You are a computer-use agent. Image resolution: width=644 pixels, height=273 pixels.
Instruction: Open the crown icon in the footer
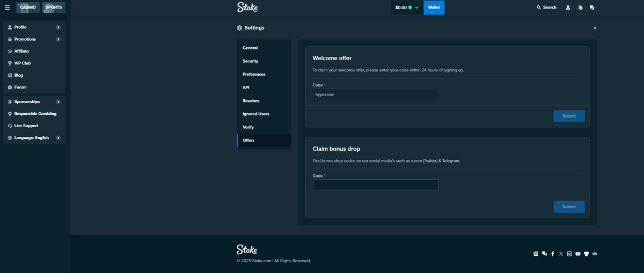[595, 254]
